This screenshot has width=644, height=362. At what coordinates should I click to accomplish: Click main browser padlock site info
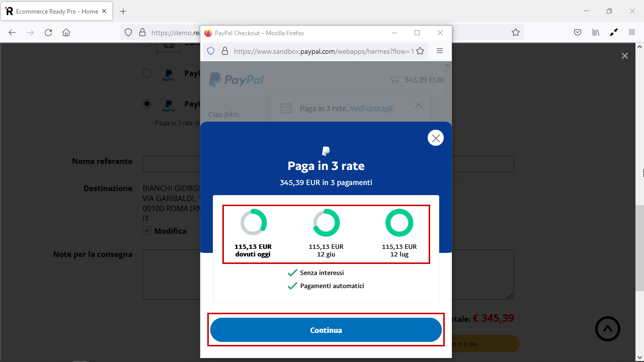[x=142, y=32]
